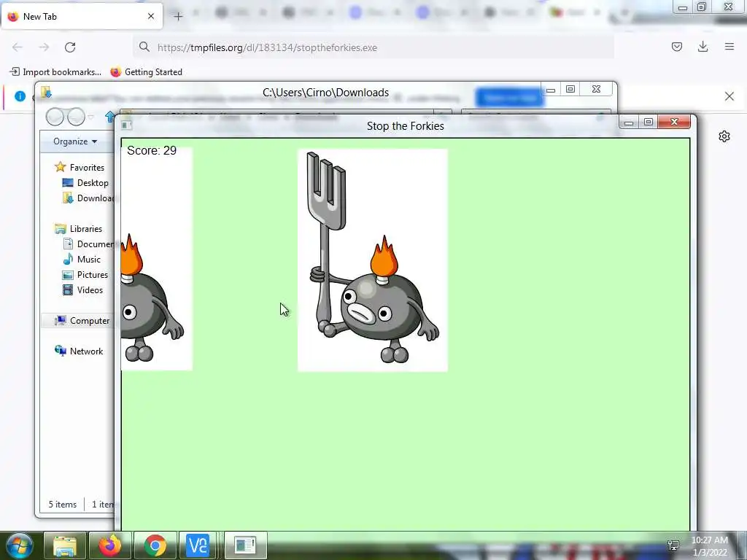Open Pictures library in Explorer
747x560 pixels.
[x=85, y=275]
